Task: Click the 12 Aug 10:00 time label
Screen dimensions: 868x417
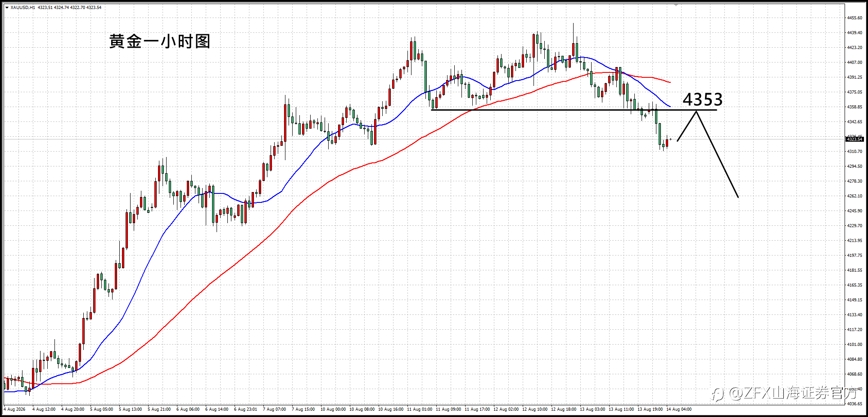Action: (x=535, y=409)
